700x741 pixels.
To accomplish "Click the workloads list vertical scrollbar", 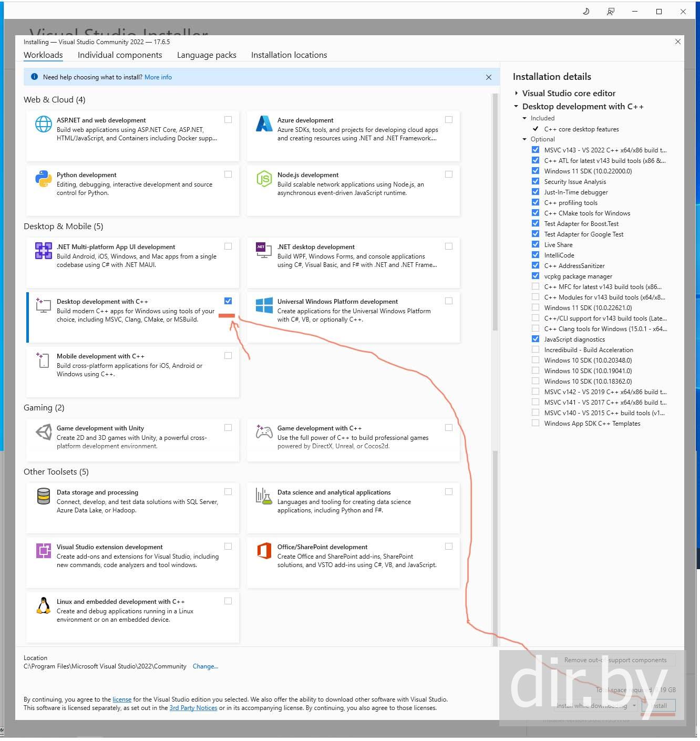I will (495, 213).
